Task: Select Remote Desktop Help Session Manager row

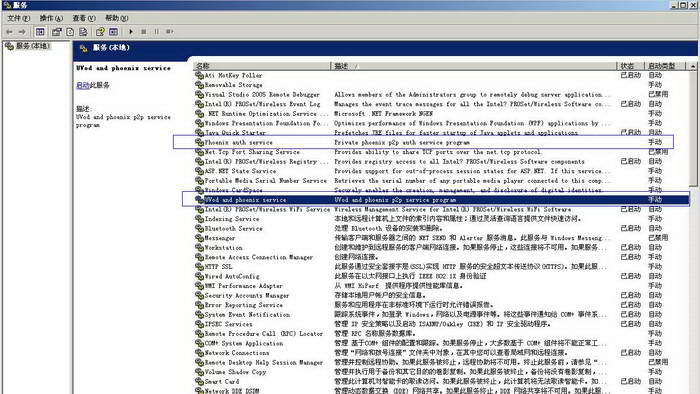Action: 442,362
